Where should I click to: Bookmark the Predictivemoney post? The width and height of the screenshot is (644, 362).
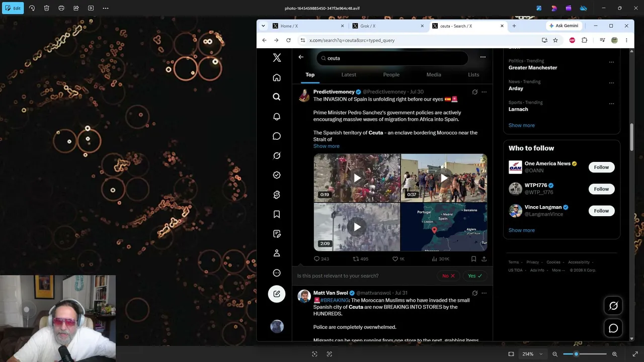point(473,259)
